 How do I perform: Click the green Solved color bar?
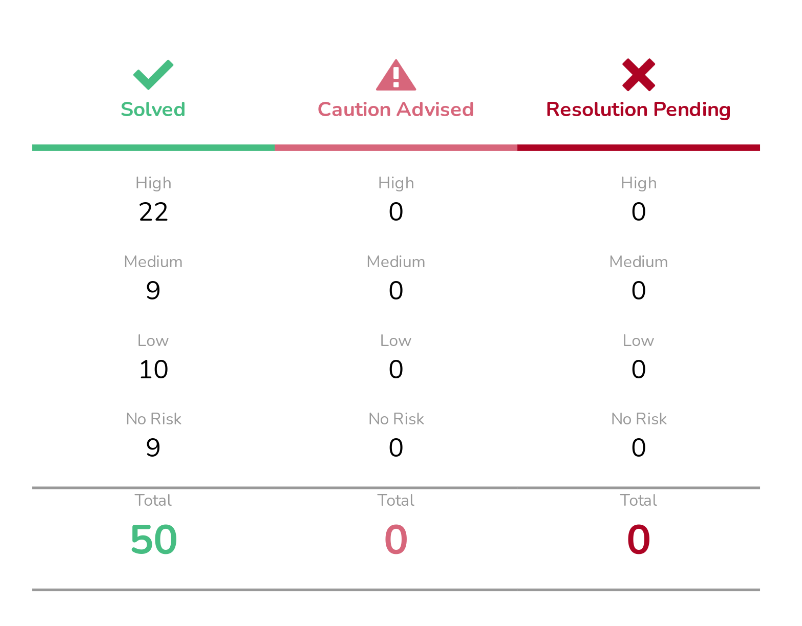coord(153,148)
